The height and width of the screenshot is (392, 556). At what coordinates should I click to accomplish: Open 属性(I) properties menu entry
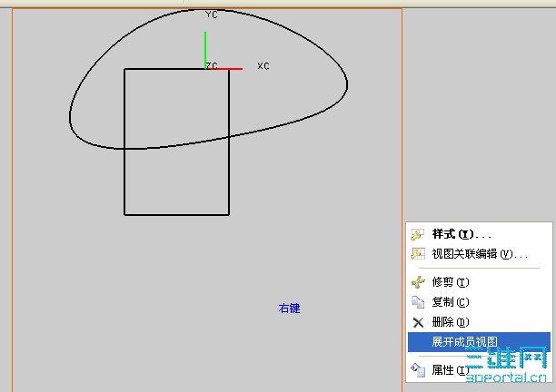tap(479, 370)
